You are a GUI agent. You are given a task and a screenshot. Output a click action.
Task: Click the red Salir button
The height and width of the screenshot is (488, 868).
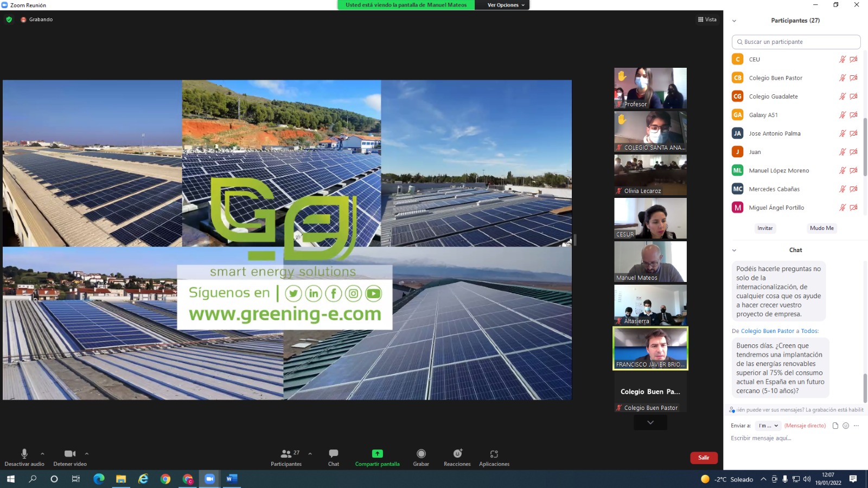pos(704,458)
